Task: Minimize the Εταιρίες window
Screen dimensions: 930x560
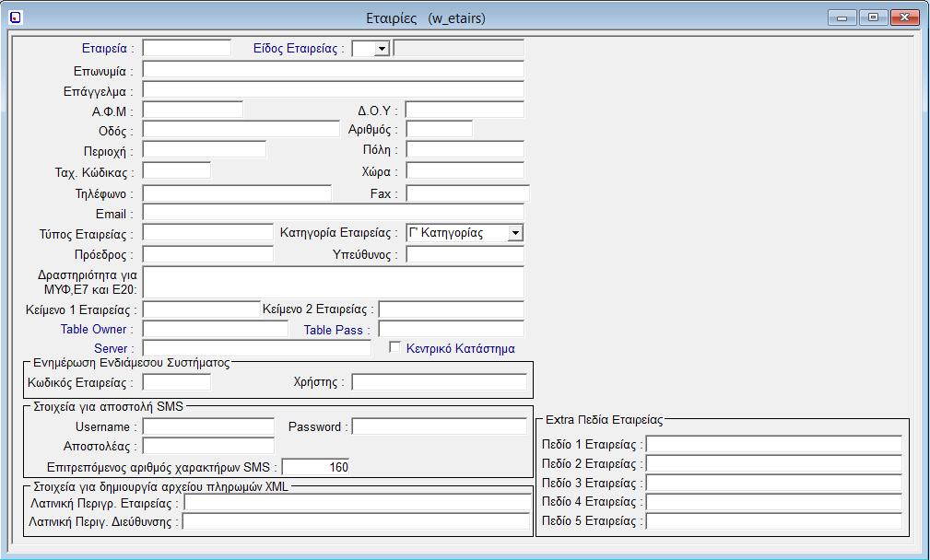Action: click(x=842, y=17)
